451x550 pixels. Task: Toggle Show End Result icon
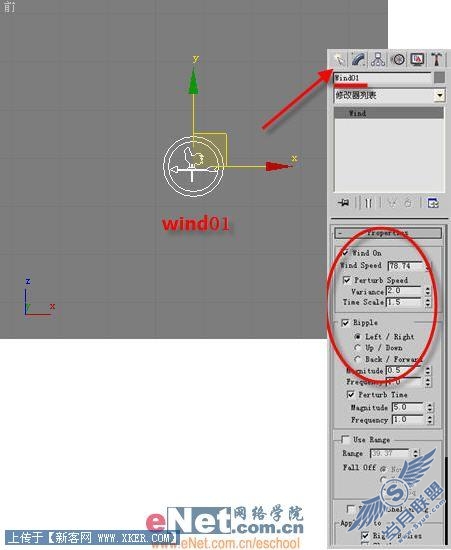(x=368, y=203)
